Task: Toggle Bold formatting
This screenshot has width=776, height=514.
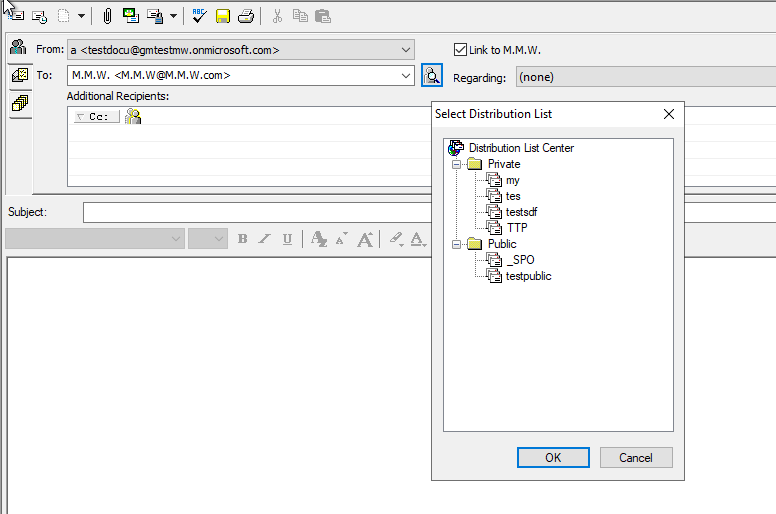Action: point(242,239)
